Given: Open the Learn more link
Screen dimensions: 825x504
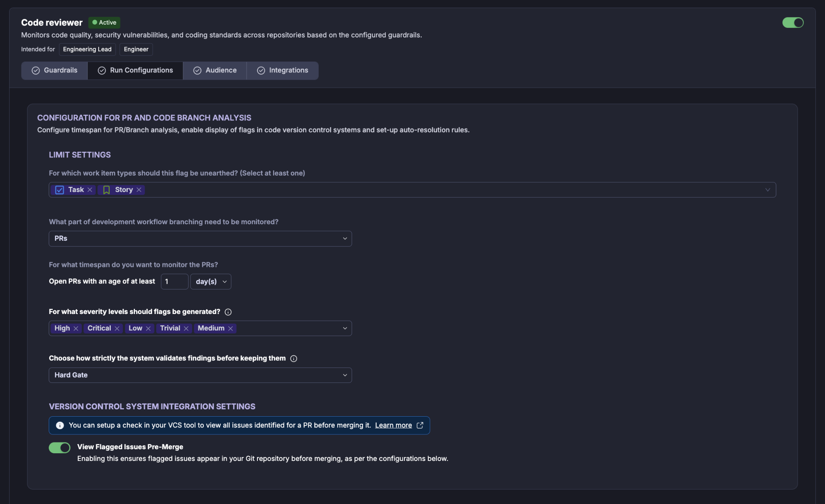Looking at the screenshot, I should point(393,425).
